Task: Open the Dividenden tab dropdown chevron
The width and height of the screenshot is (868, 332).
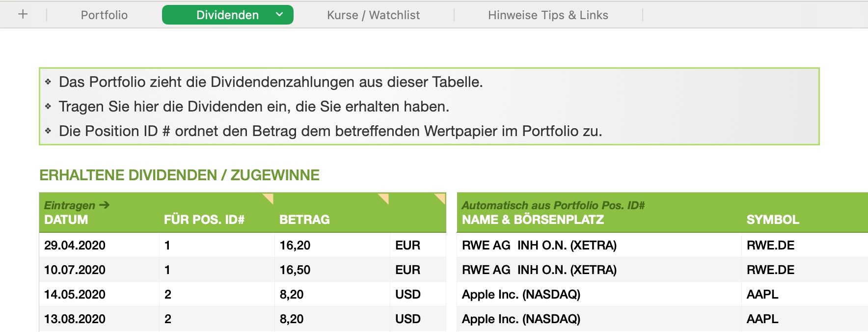Action: click(x=279, y=15)
